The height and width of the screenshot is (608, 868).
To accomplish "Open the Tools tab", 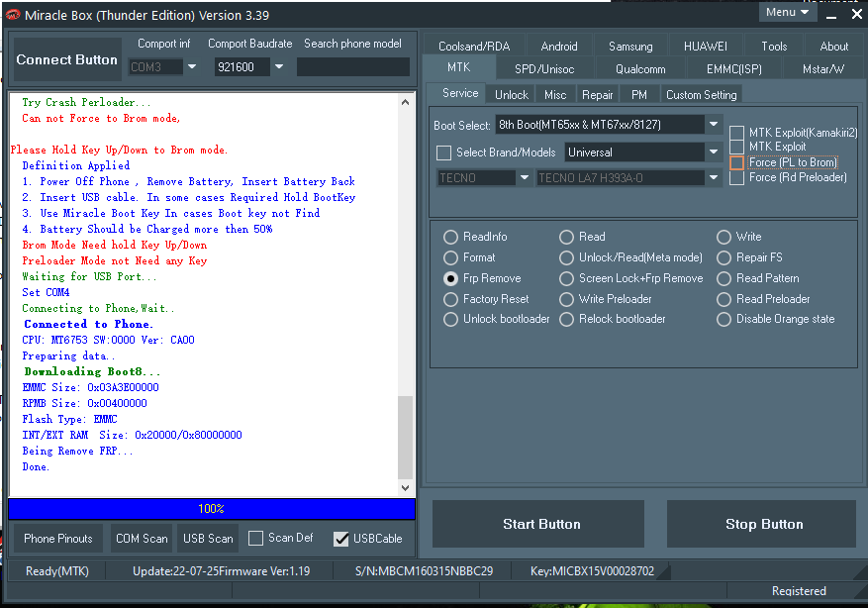I will (774, 47).
